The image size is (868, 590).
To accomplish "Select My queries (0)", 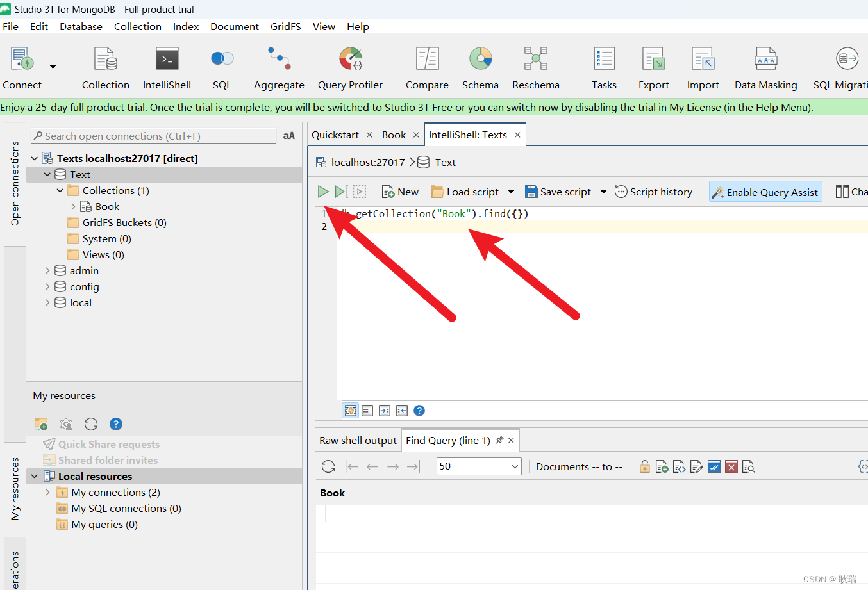I will [97, 524].
